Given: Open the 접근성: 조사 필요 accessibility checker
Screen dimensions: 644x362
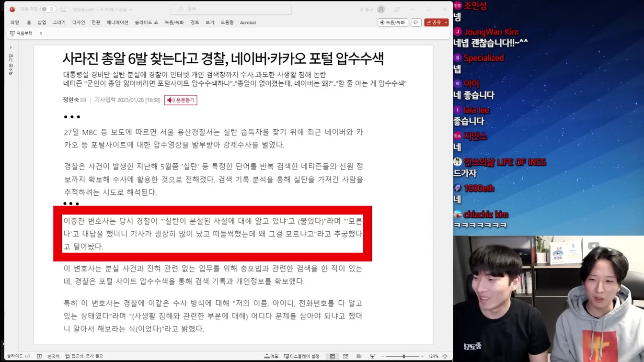Looking at the screenshot, I should [84, 356].
